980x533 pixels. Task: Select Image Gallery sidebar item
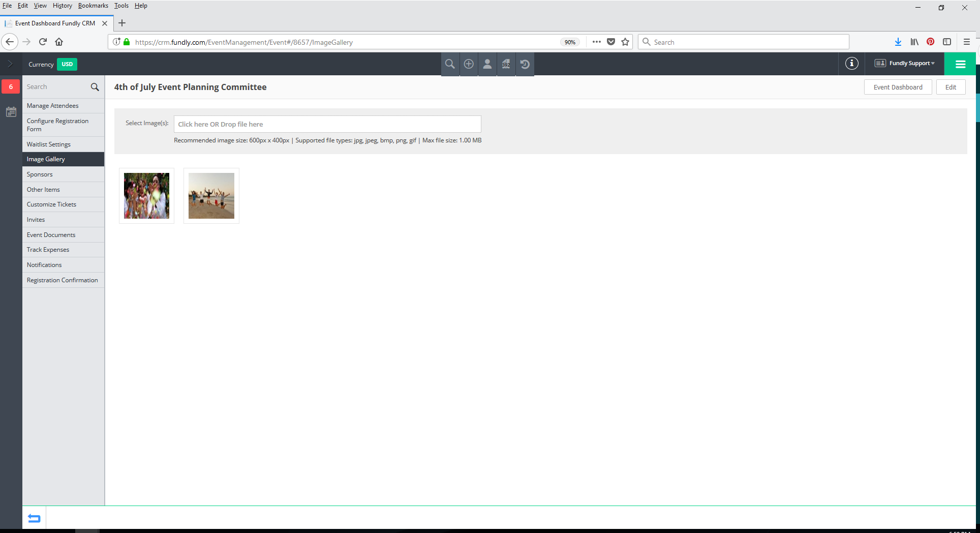(x=63, y=159)
